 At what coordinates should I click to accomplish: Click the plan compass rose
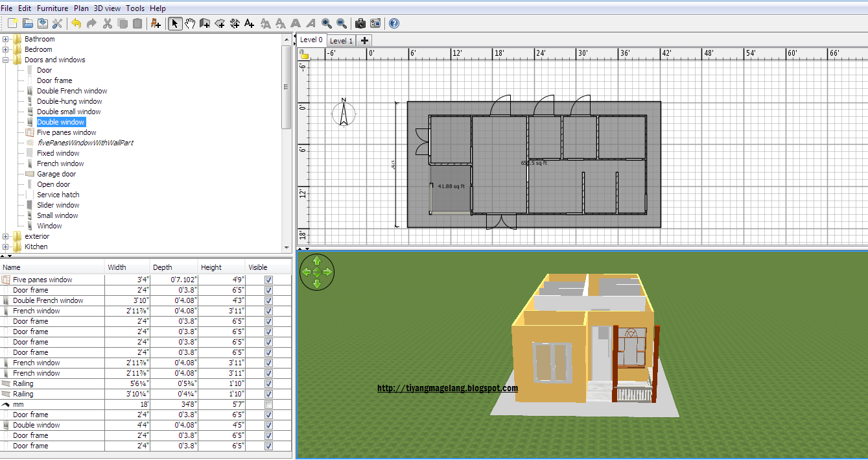click(x=344, y=113)
